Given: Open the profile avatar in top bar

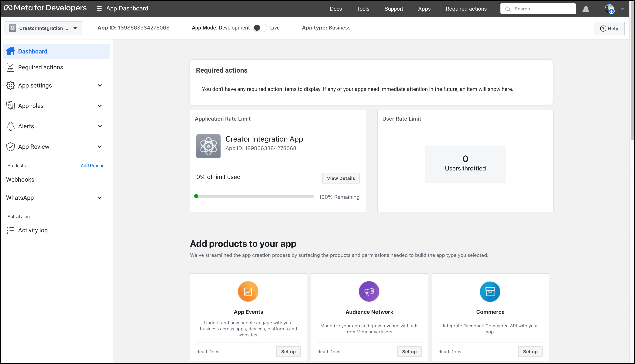Looking at the screenshot, I should [609, 9].
